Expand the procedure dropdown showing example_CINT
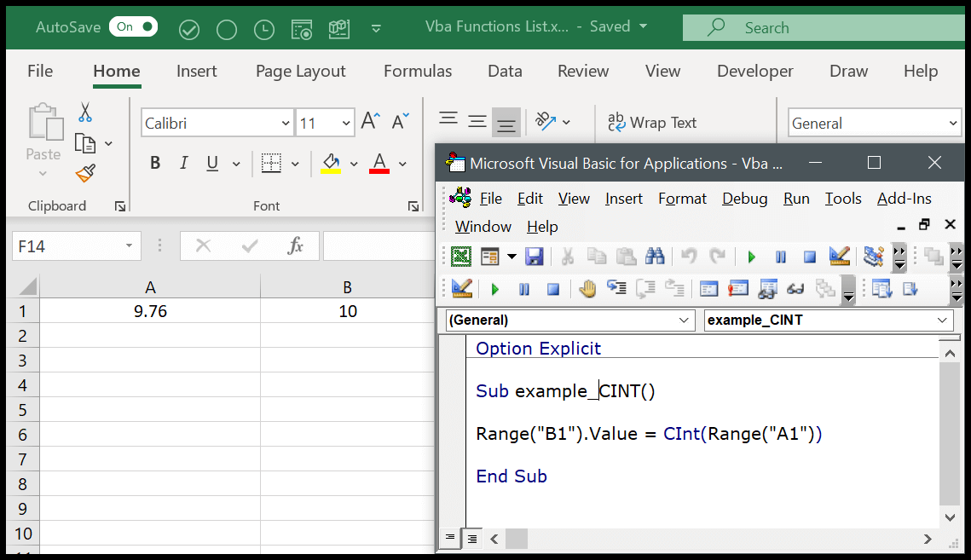The height and width of the screenshot is (560, 971). tap(944, 320)
